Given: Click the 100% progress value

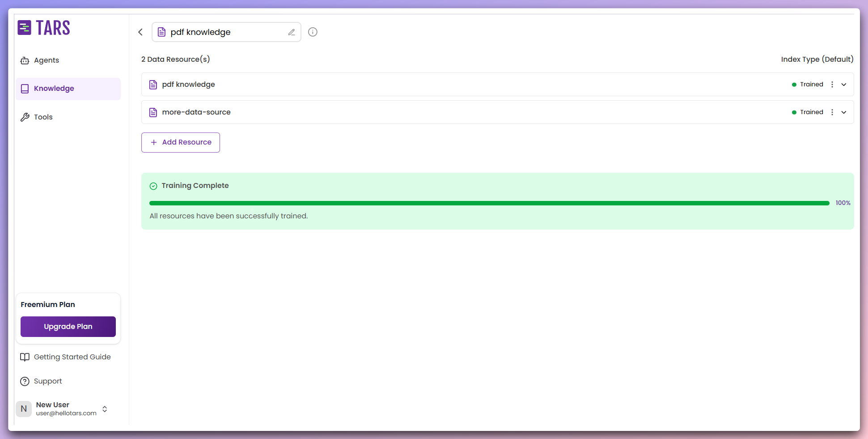Looking at the screenshot, I should [843, 203].
